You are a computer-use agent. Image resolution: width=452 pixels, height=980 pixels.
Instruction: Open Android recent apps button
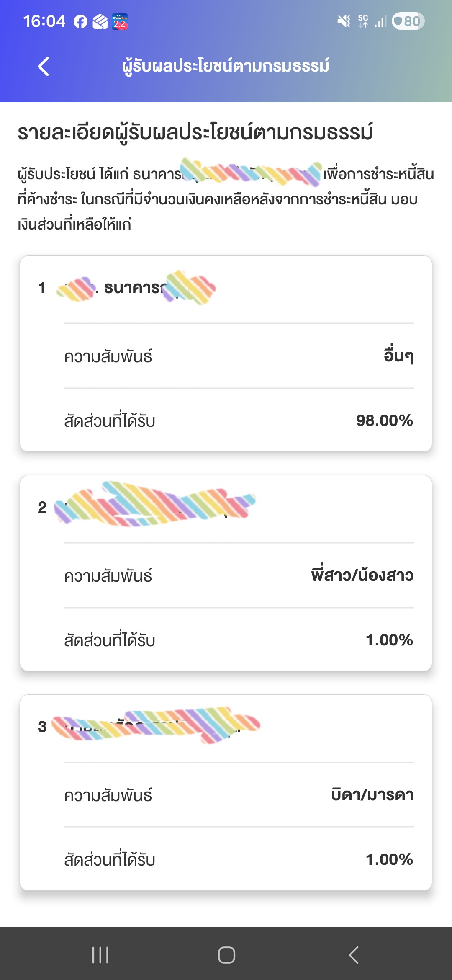(x=100, y=955)
